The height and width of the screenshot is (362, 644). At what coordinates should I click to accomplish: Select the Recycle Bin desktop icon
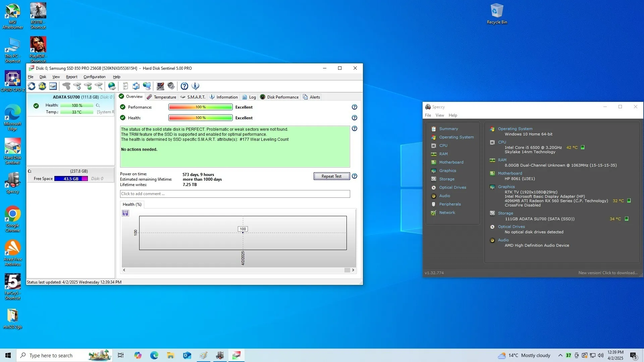tap(497, 14)
